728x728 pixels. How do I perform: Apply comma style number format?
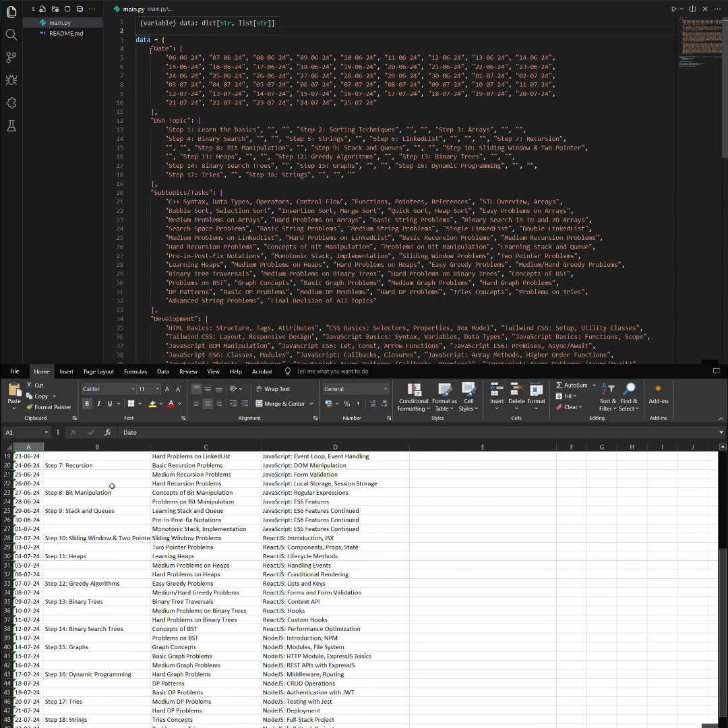coord(358,404)
